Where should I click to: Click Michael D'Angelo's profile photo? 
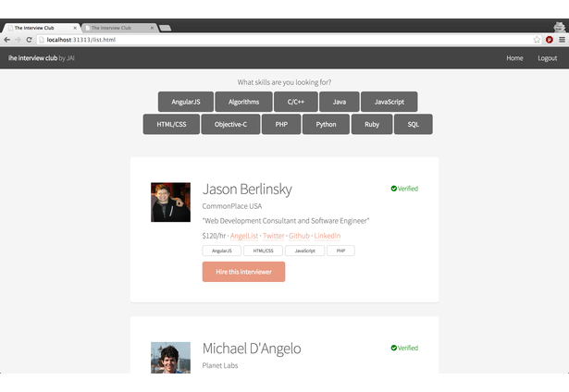point(170,358)
